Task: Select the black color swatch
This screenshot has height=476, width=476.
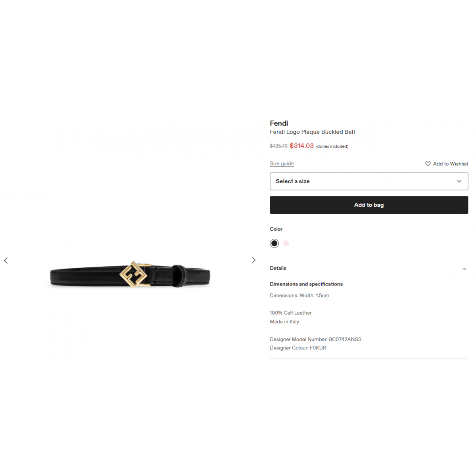Action: click(x=274, y=243)
